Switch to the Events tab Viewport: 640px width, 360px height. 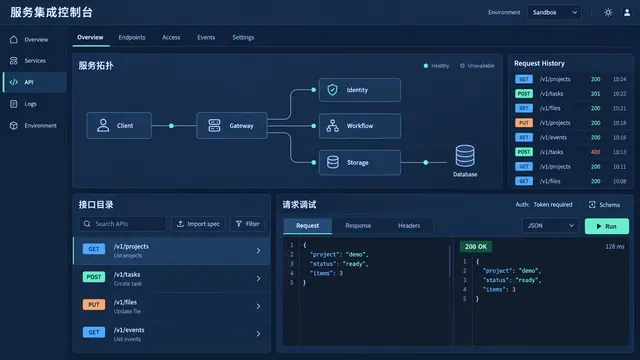click(206, 38)
